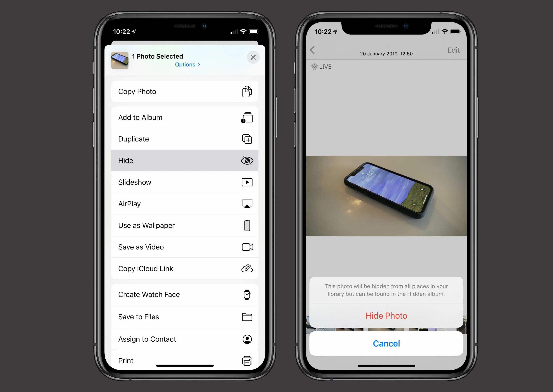Image resolution: width=553 pixels, height=392 pixels.
Task: Click the Add to Album icon
Action: coord(247,117)
